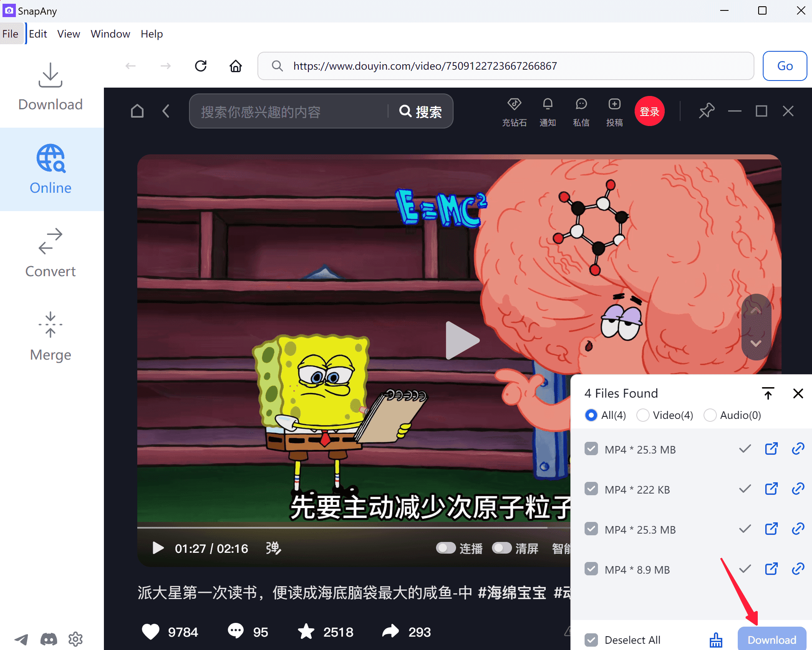Open MP4 222 KB in new window
812x650 pixels.
pyautogui.click(x=771, y=489)
